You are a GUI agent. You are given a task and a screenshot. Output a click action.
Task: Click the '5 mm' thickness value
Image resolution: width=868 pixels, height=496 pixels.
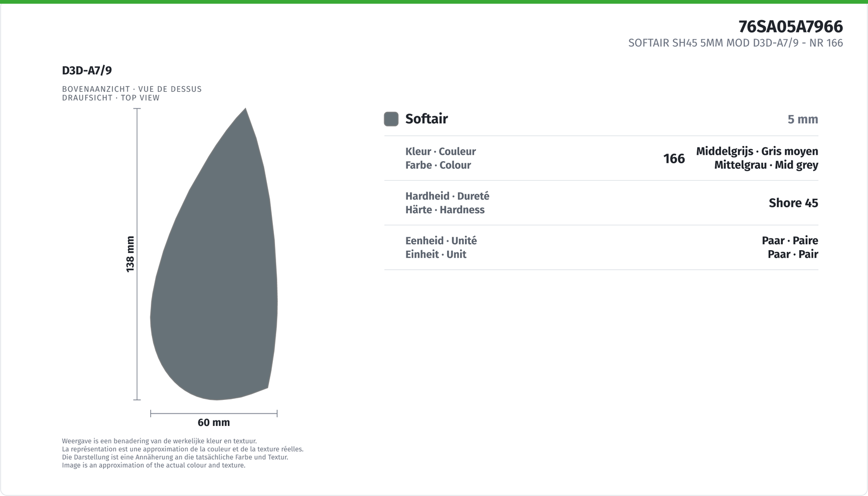(x=803, y=119)
